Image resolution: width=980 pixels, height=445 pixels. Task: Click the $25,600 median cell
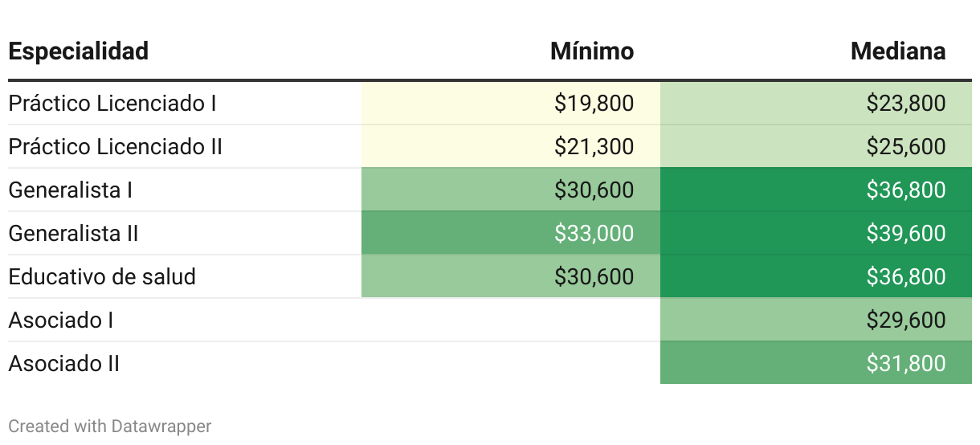[905, 146]
